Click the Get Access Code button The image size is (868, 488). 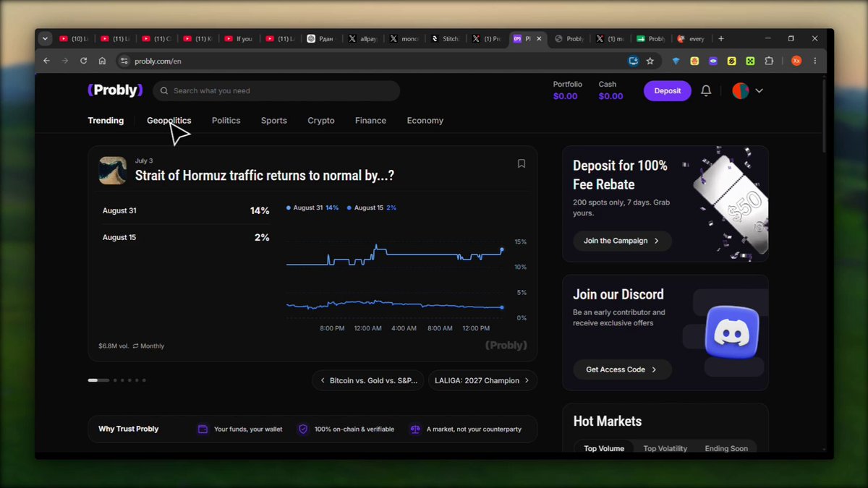tap(623, 369)
